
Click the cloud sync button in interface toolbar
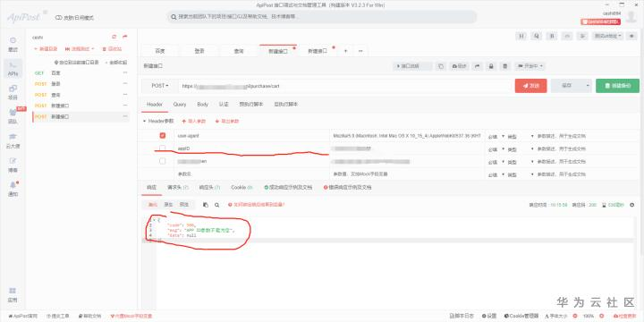[459, 66]
